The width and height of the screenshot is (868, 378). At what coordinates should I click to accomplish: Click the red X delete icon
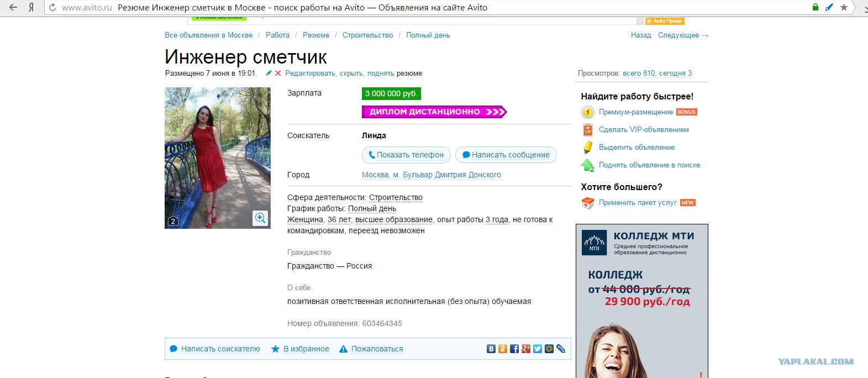(278, 73)
